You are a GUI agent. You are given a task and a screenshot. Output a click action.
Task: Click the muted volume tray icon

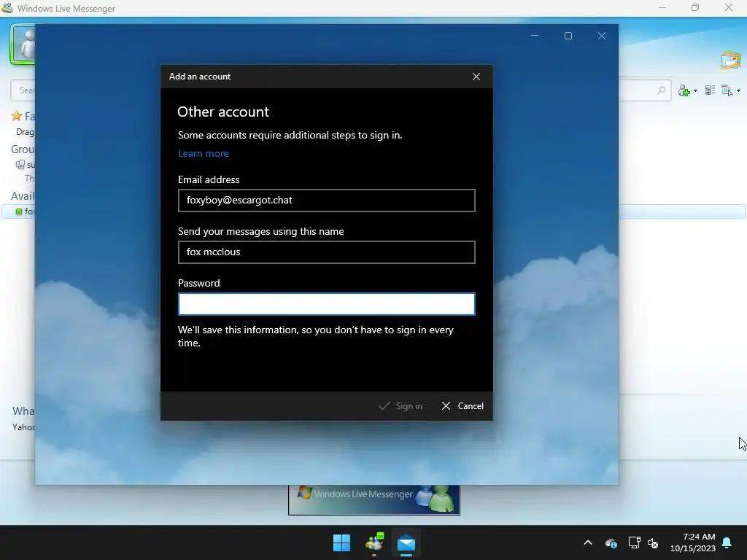coord(653,542)
